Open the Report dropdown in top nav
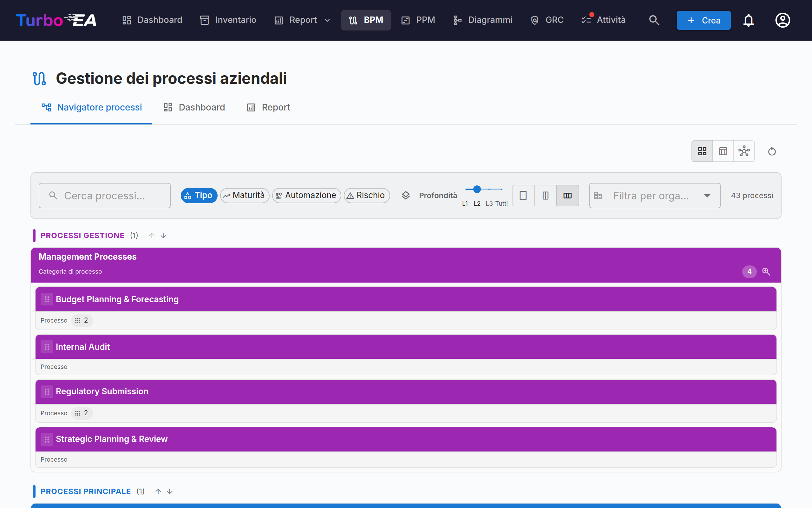This screenshot has height=508, width=812. click(x=302, y=20)
